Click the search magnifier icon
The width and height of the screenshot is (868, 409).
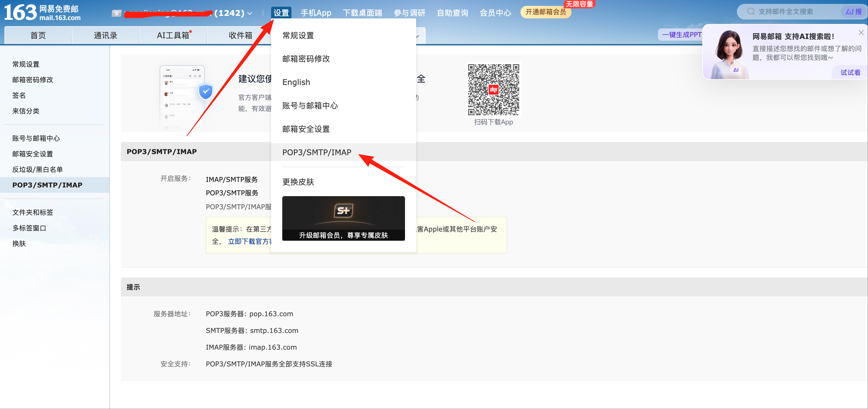751,11
